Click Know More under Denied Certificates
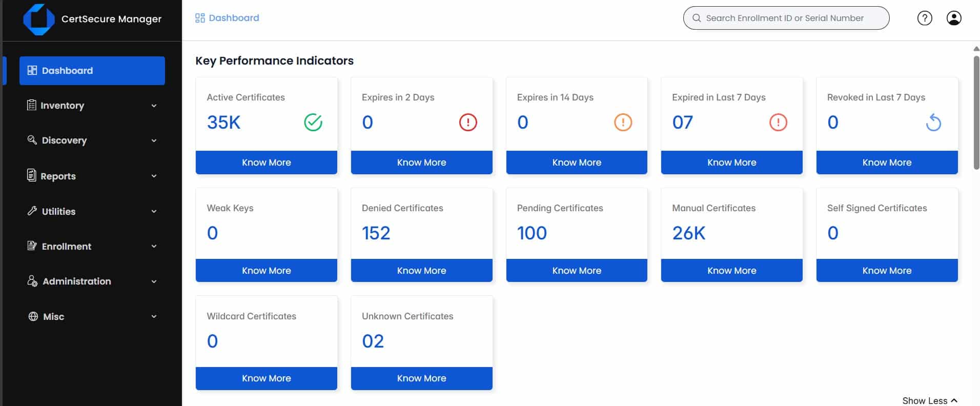 [421, 271]
